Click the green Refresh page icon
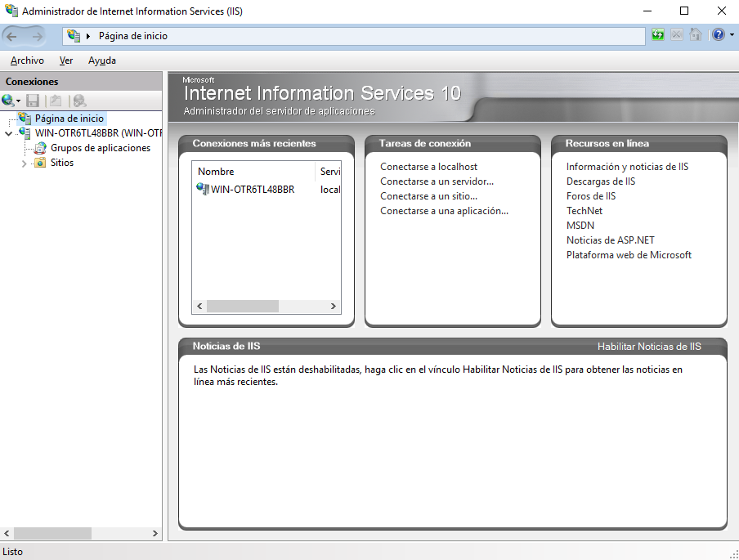 (x=658, y=35)
